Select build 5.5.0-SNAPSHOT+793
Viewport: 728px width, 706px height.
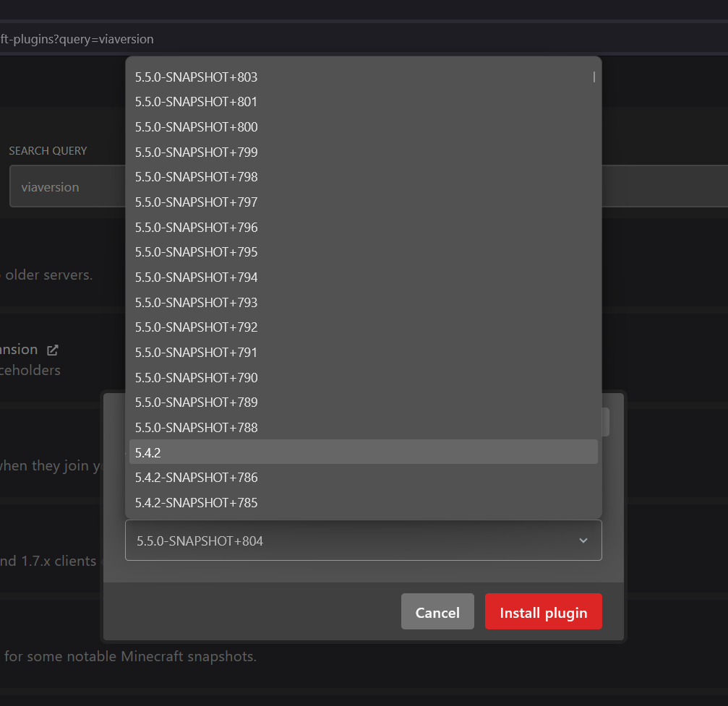(x=363, y=302)
